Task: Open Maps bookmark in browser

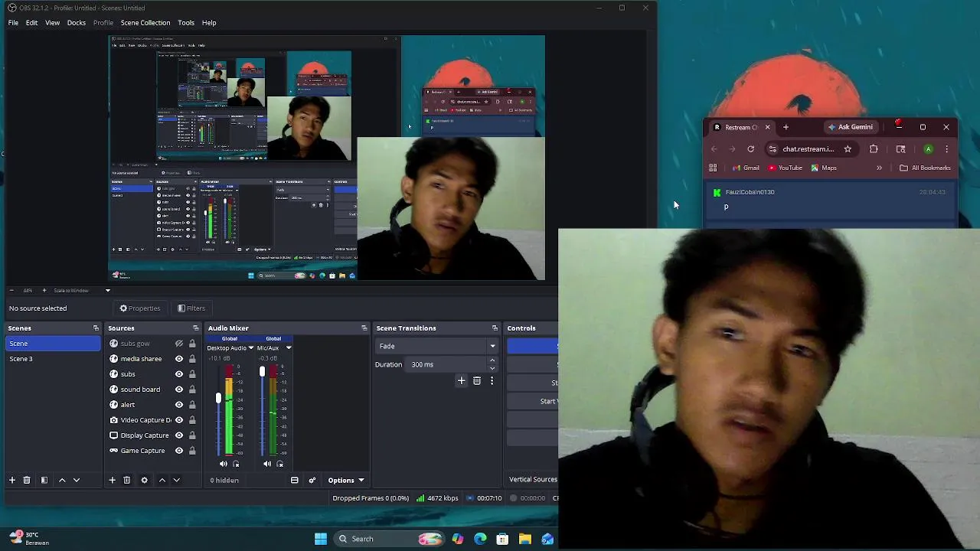Action: pyautogui.click(x=823, y=168)
